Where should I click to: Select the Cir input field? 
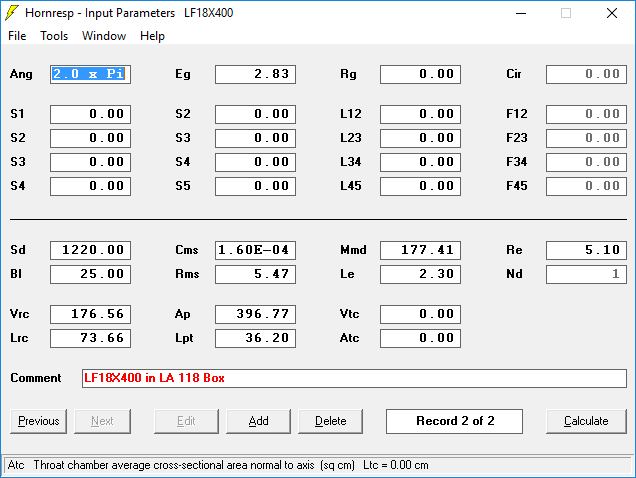click(586, 74)
